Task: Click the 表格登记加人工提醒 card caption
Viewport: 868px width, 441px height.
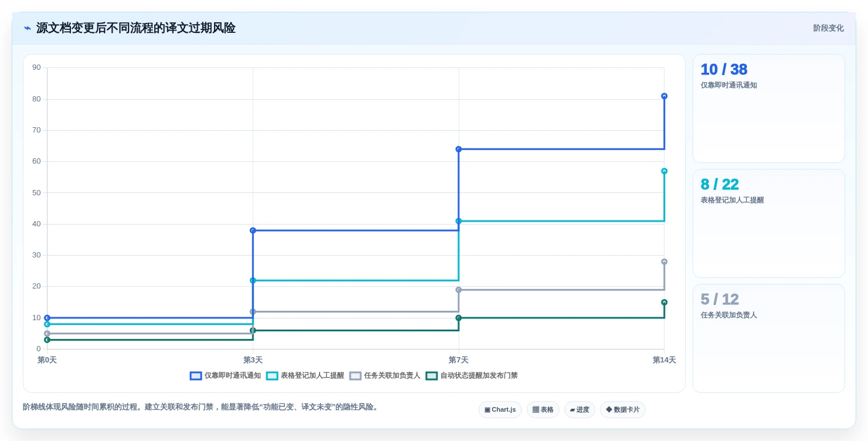Action: [733, 200]
